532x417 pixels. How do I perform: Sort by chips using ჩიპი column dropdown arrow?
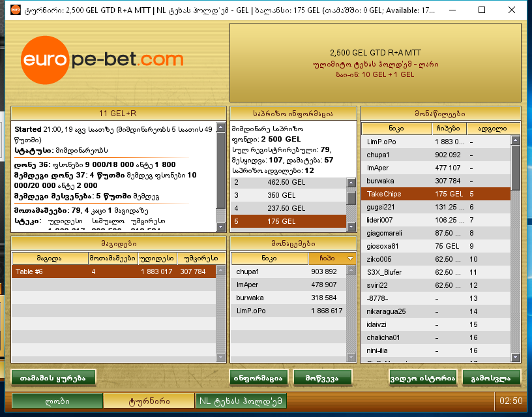[x=351, y=258]
